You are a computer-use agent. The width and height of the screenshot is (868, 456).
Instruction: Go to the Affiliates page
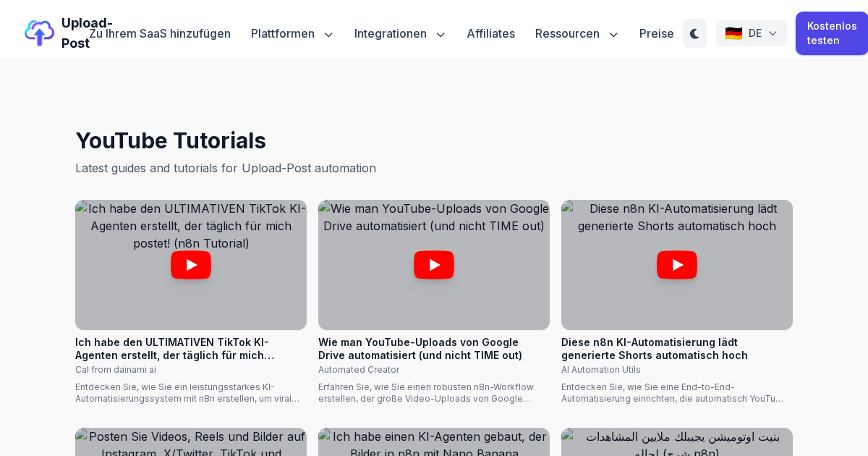tap(490, 33)
